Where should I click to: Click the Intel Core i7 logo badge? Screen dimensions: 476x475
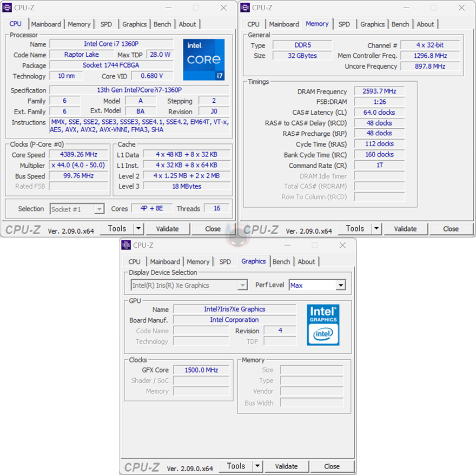[204, 60]
